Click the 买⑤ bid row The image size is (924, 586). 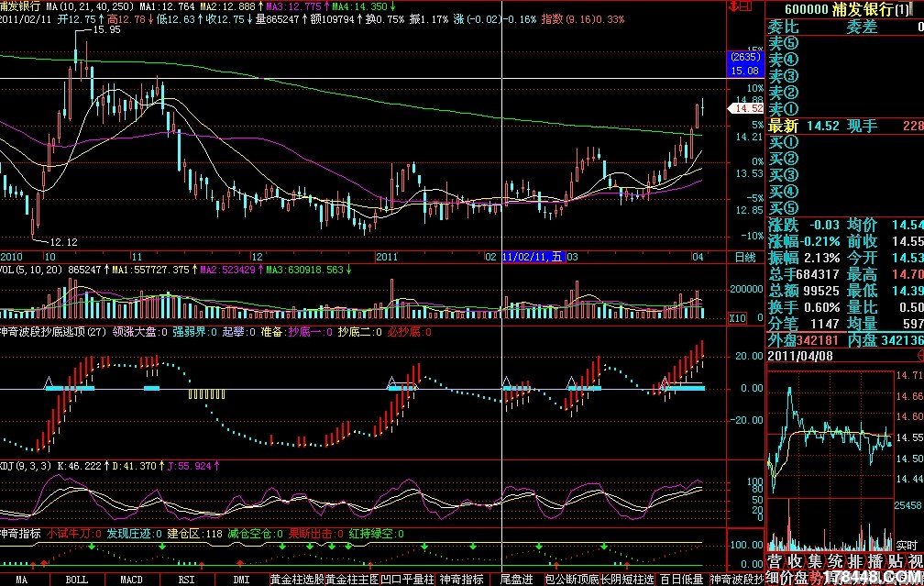click(845, 208)
